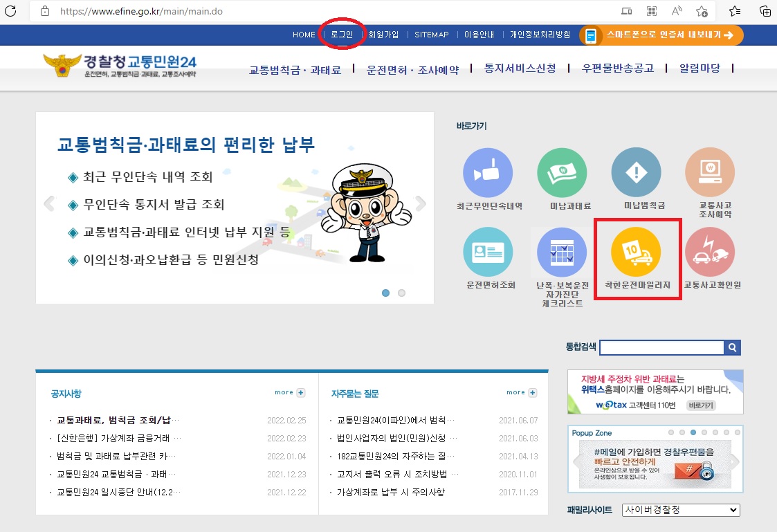Open 회원가입 sign-up link
The image size is (777, 532).
(x=383, y=35)
